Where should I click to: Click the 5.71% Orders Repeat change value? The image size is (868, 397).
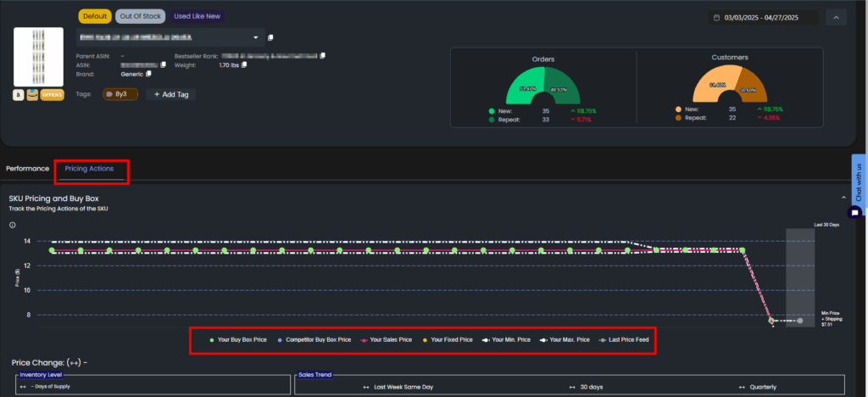coord(584,119)
